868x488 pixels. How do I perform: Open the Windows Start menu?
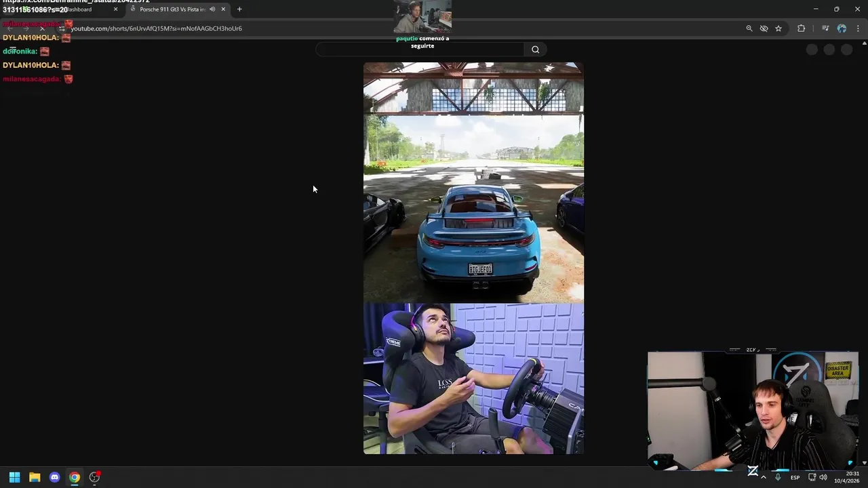pyautogui.click(x=14, y=477)
